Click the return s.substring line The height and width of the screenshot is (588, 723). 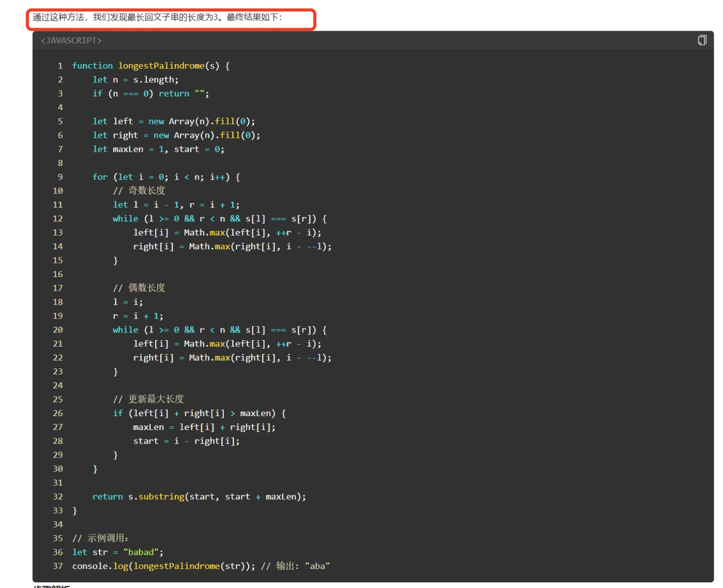[x=199, y=496]
